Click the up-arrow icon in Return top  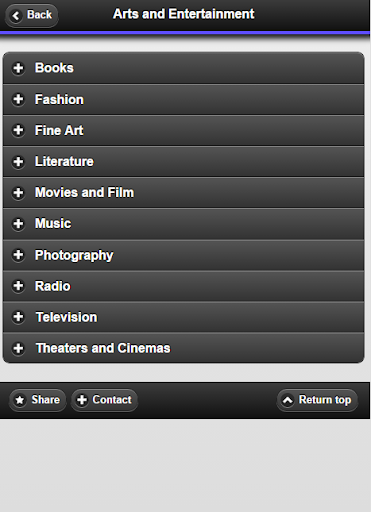click(287, 400)
